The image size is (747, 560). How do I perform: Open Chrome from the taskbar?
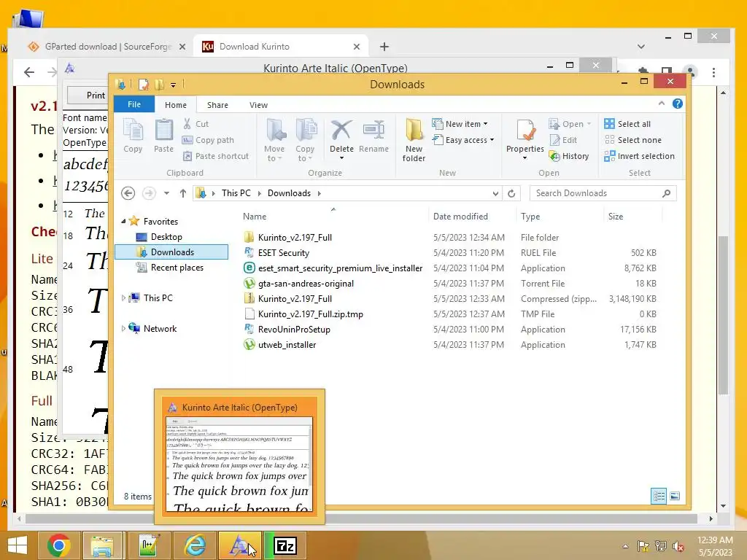click(x=59, y=545)
